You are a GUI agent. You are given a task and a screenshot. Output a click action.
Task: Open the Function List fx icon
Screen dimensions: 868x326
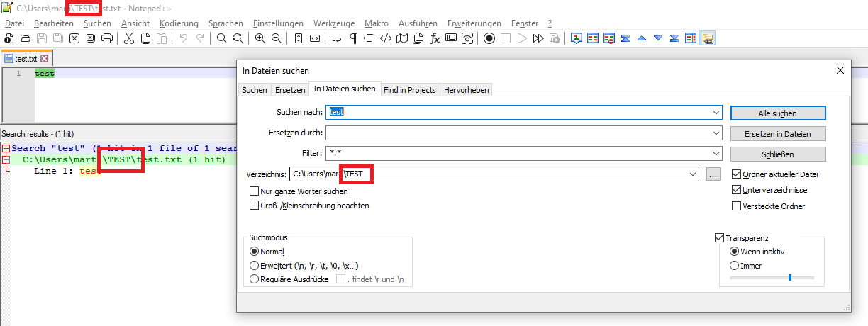coord(435,38)
